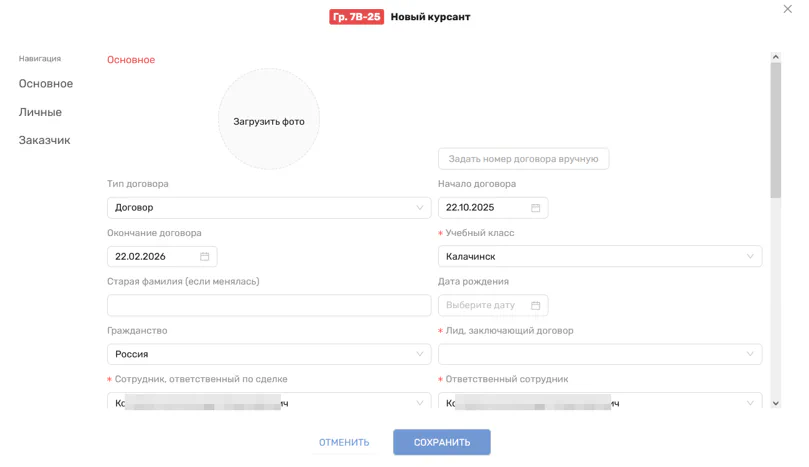This screenshot has width=809, height=467.
Task: Open the Тип договора dropdown
Action: (x=269, y=208)
